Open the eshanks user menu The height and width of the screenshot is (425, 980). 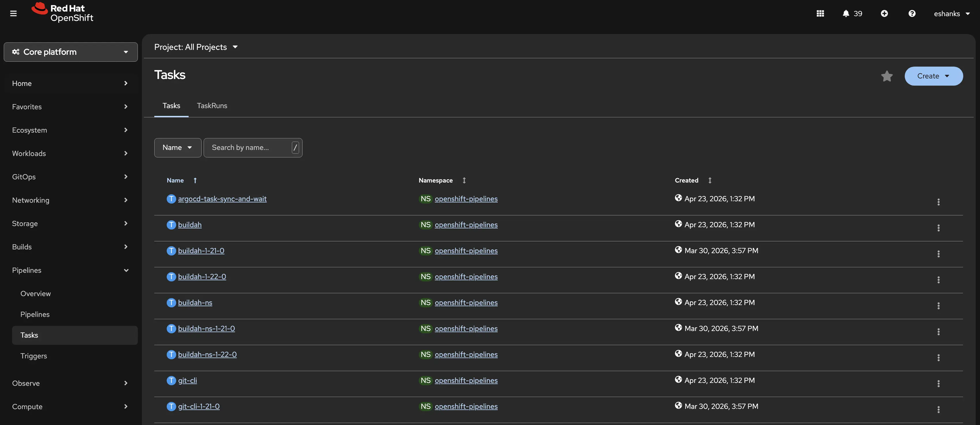(951, 14)
